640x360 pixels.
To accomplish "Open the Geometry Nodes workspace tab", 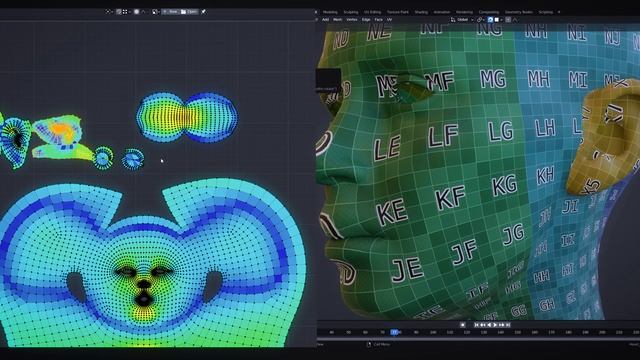I will pos(518,12).
